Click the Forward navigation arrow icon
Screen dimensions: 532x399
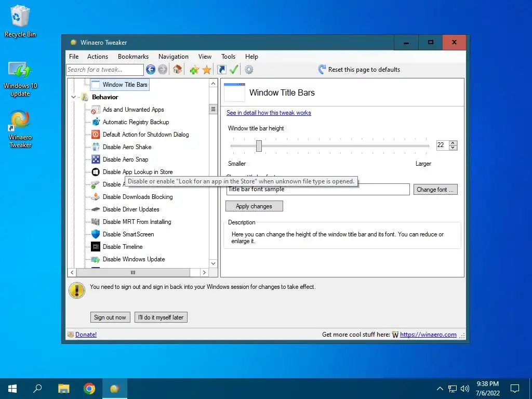(163, 70)
